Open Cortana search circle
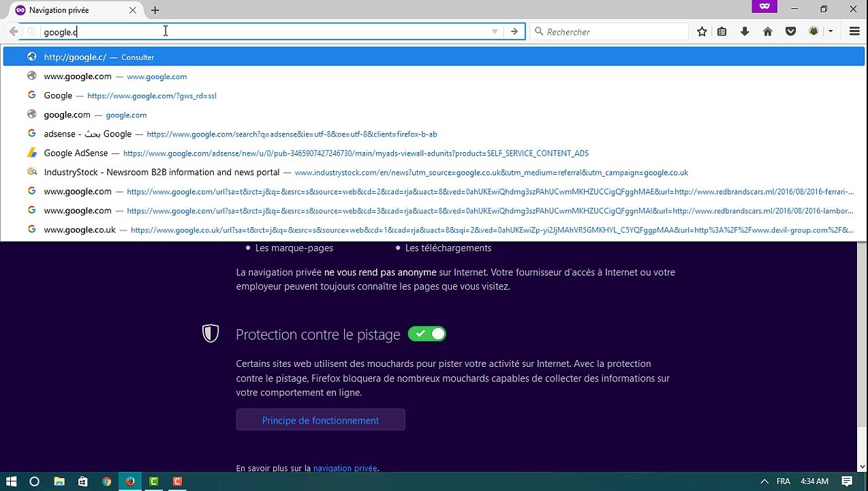This screenshot has height=491, width=868. pyautogui.click(x=35, y=481)
